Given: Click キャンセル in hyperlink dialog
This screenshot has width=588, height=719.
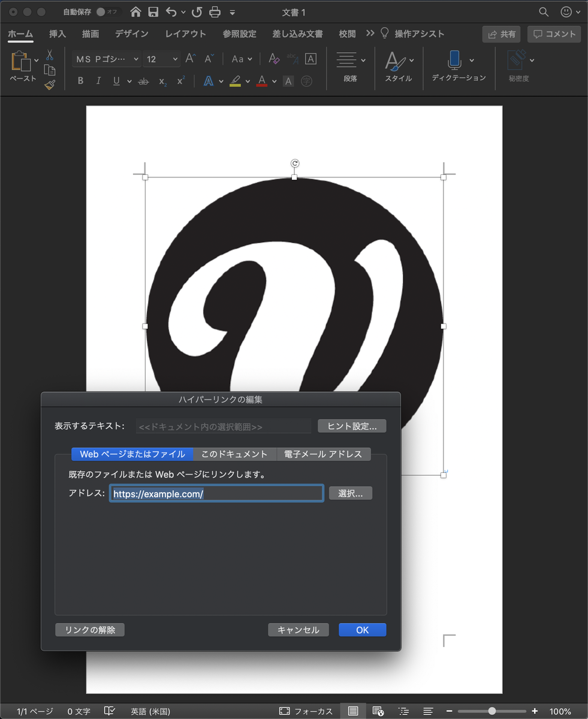Looking at the screenshot, I should coord(298,630).
